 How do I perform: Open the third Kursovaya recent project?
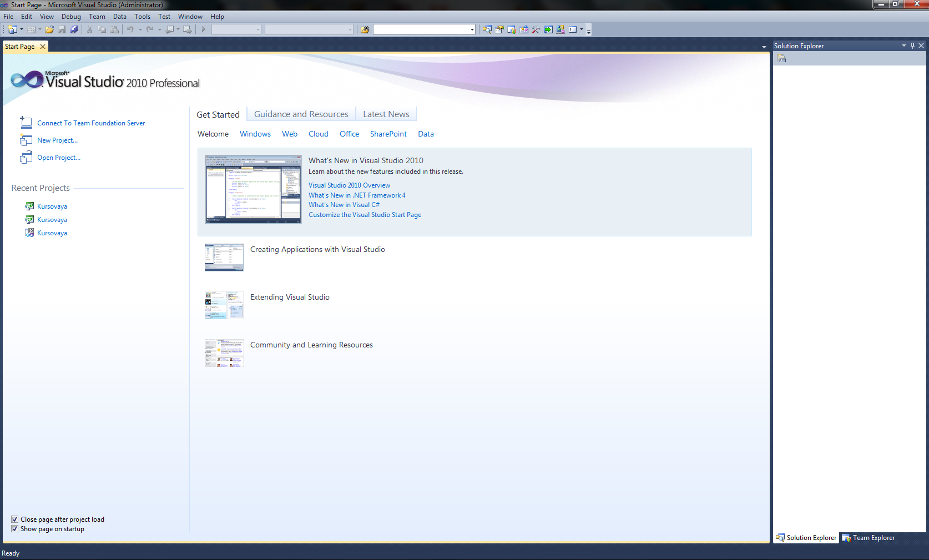tap(52, 233)
